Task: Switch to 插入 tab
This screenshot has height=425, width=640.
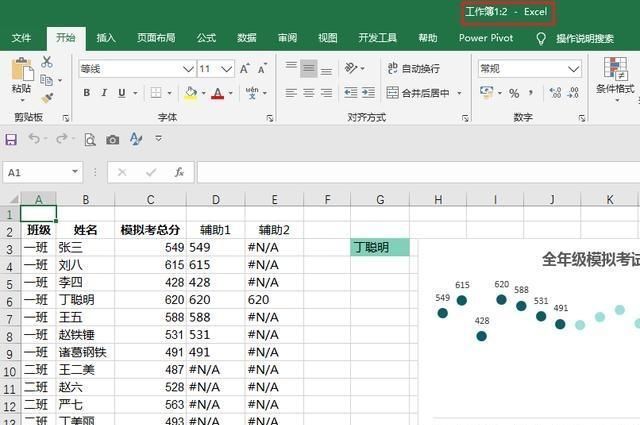Action: 106,38
